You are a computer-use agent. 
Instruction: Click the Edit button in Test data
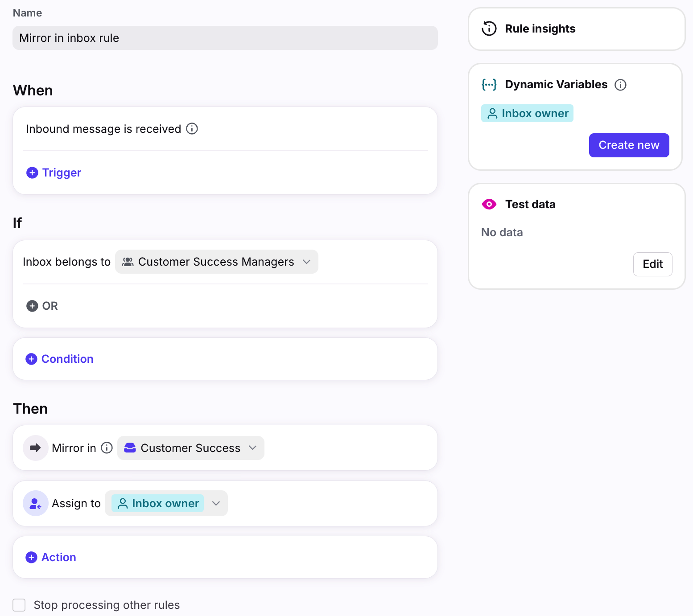(652, 264)
